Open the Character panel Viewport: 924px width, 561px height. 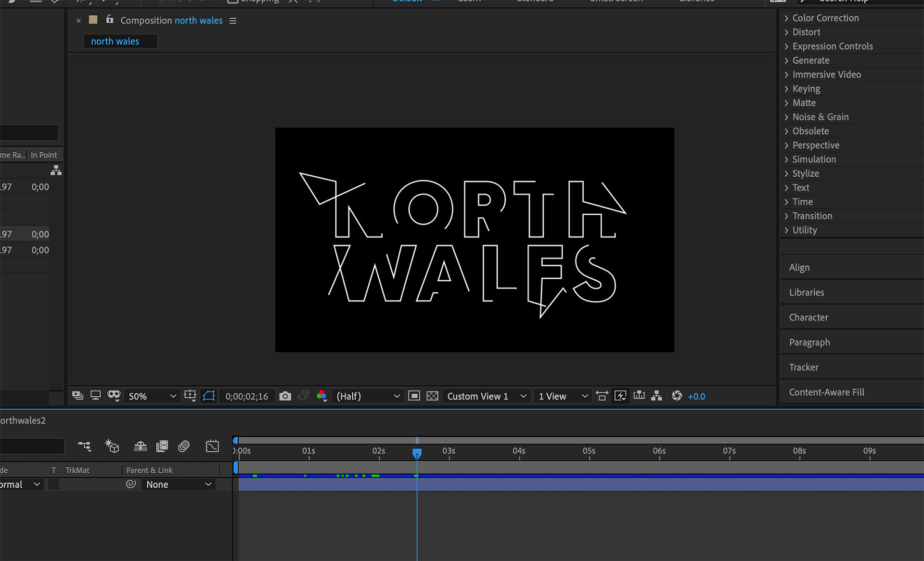[x=808, y=317]
